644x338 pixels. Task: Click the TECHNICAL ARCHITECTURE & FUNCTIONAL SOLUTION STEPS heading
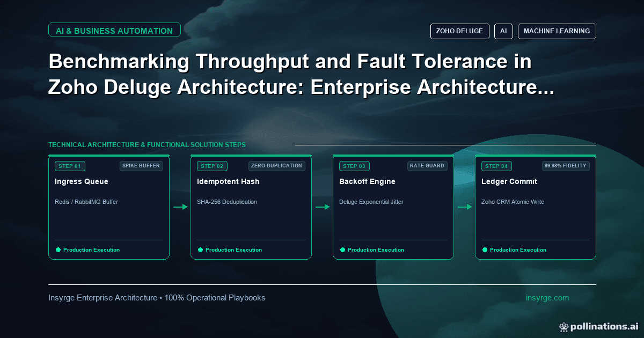[147, 145]
